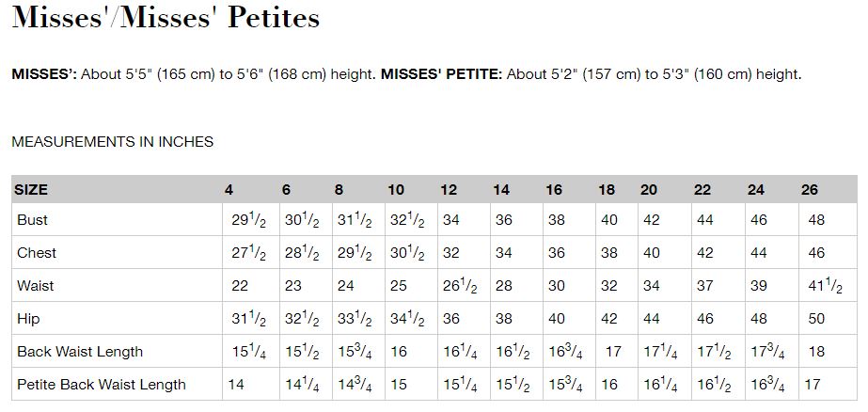Screen dimensions: 868x412
Task: Click the size 26 column header
Action: pyautogui.click(x=810, y=190)
